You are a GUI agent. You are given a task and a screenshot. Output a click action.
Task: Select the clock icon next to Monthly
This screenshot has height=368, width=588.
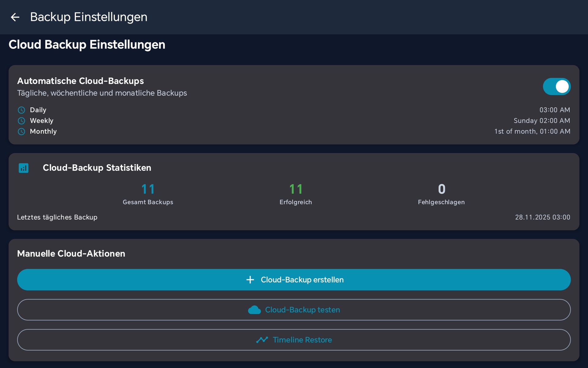21,131
